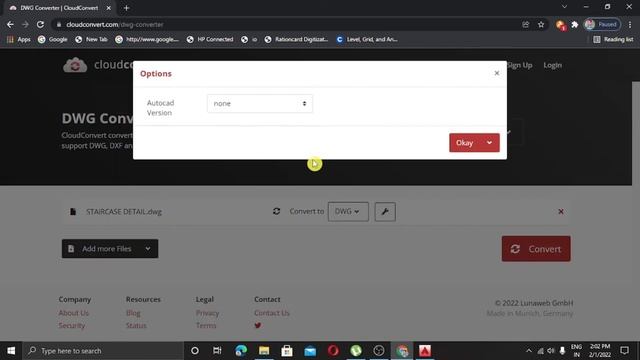
Task: Open the Login link
Action: (x=552, y=65)
